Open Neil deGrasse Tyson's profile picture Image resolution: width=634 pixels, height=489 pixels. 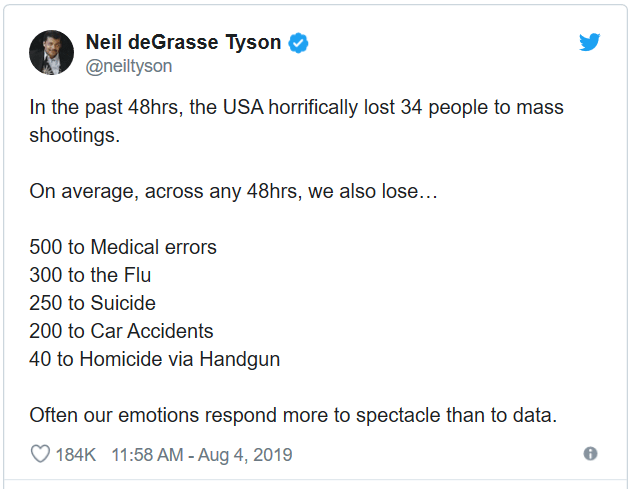point(51,51)
